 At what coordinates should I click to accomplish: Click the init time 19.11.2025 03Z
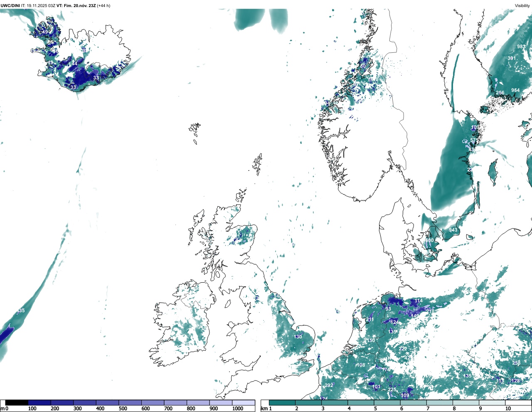pos(41,6)
